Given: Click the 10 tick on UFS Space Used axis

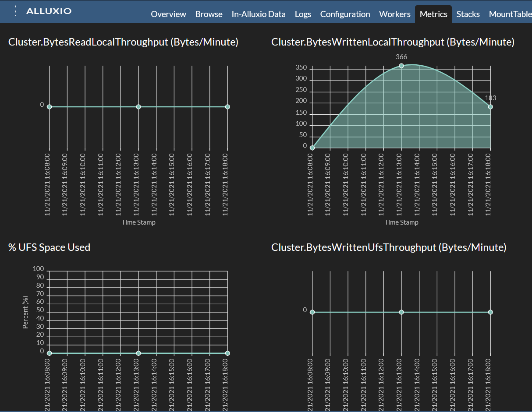Looking at the screenshot, I should coord(40,343).
